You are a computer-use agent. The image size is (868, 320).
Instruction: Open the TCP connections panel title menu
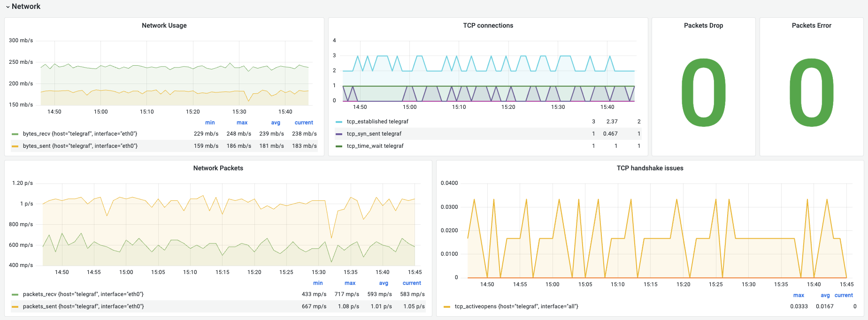[488, 26]
